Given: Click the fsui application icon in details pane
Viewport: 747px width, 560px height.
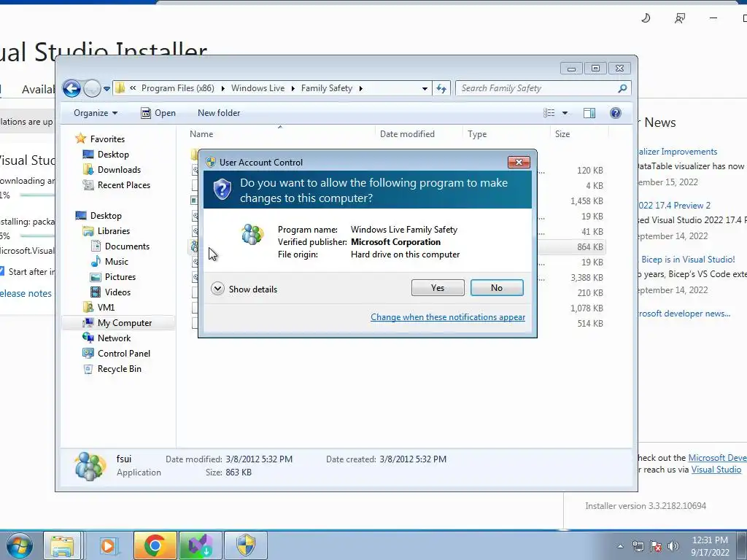Looking at the screenshot, I should 90,466.
